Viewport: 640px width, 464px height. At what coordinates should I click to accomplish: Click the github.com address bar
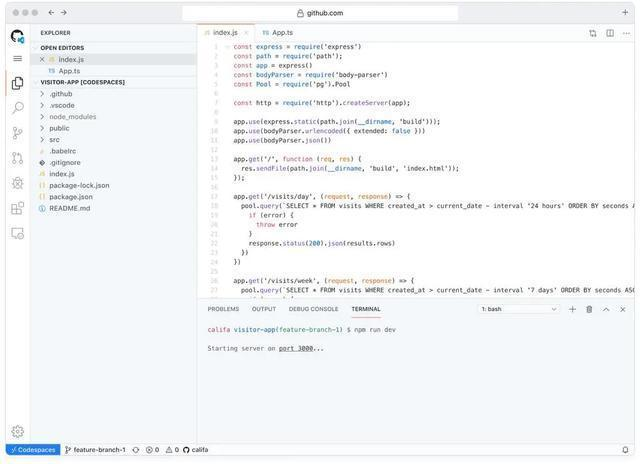(320, 13)
